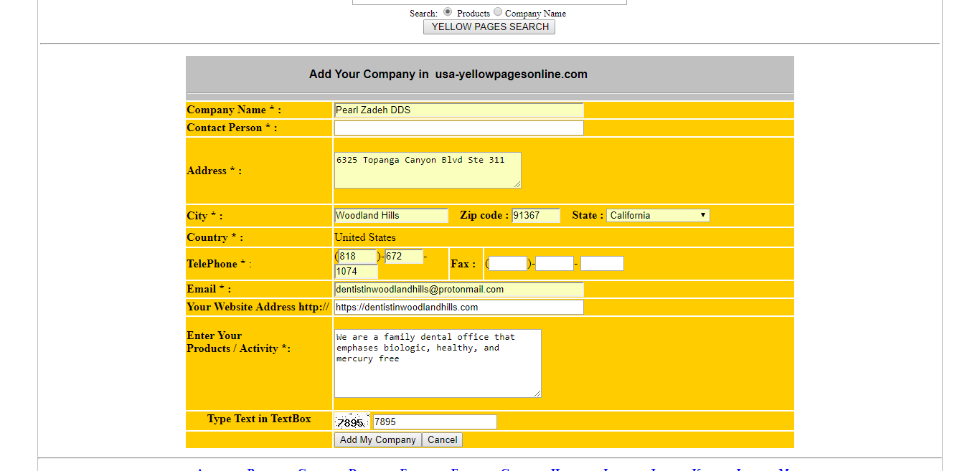Click the United States country text

(x=365, y=237)
